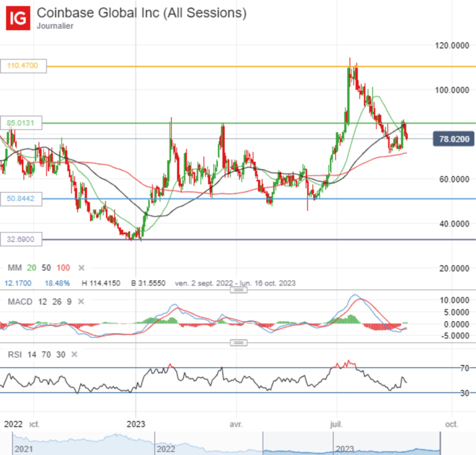Click the Coinbase Global Inc chart title
This screenshot has height=455, width=476.
coord(142,13)
